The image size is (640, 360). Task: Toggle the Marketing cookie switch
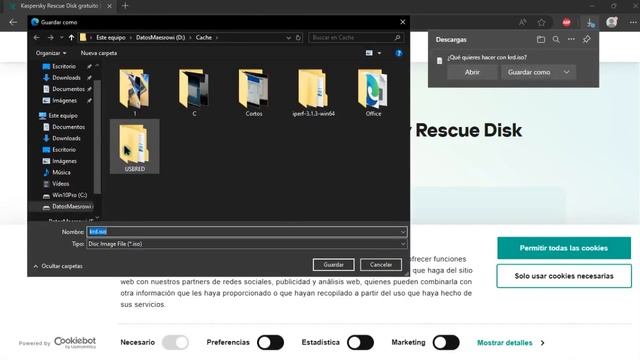click(446, 342)
